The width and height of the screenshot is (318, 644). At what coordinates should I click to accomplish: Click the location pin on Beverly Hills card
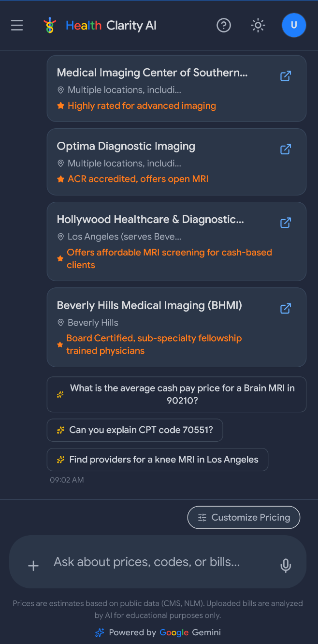pos(60,322)
